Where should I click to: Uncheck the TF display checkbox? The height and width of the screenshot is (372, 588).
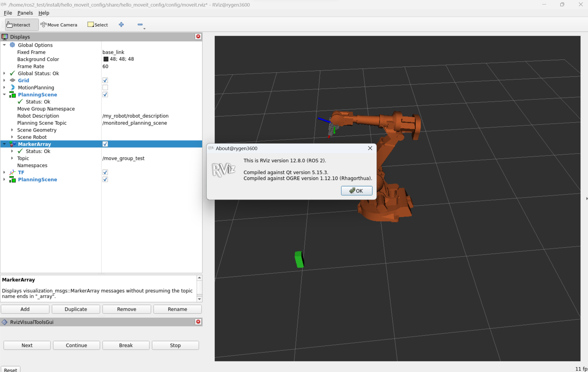pos(105,172)
